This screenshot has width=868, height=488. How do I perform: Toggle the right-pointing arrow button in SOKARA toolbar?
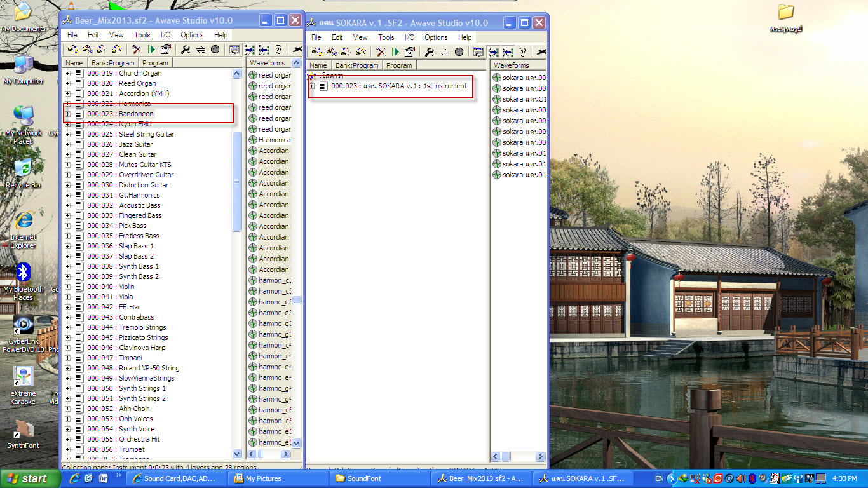click(492, 51)
